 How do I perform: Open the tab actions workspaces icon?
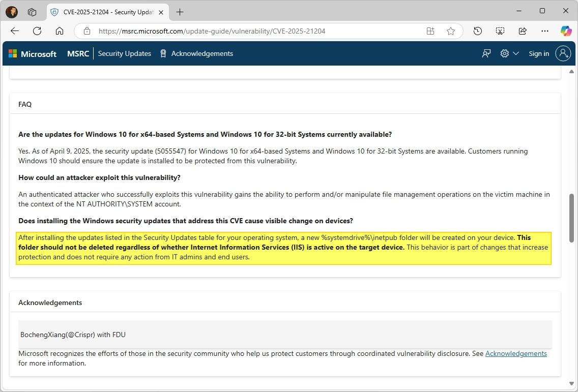point(32,12)
